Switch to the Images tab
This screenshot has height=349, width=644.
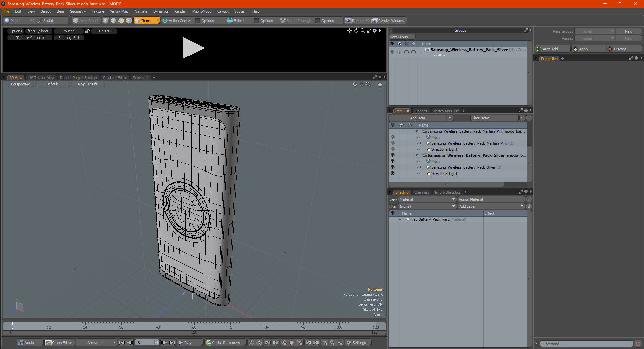[421, 111]
